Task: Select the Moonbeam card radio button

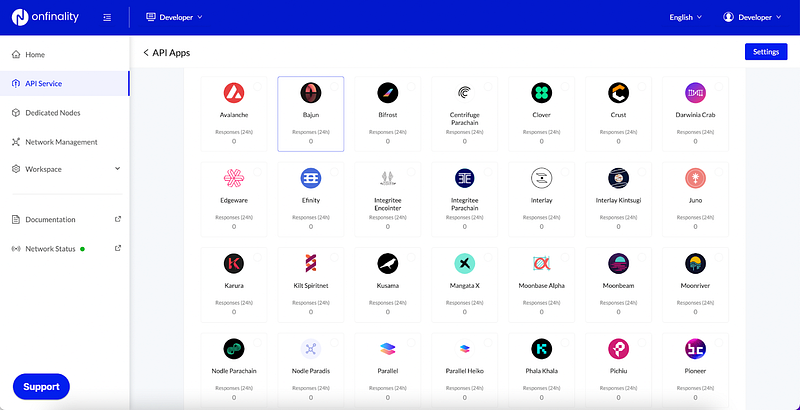Action: tap(642, 258)
